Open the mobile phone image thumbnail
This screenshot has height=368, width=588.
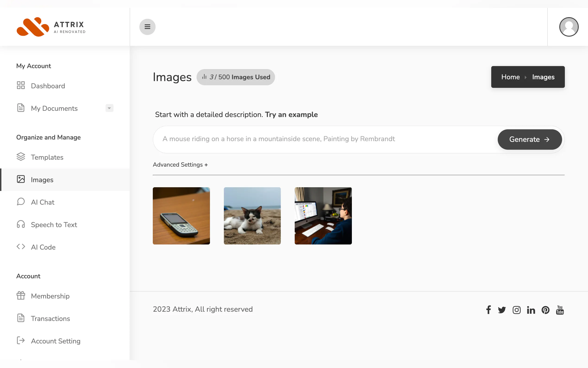[181, 216]
